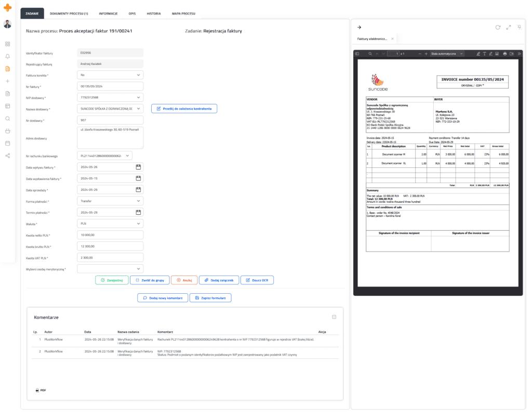Click the Zarejestruj button

[x=112, y=280]
